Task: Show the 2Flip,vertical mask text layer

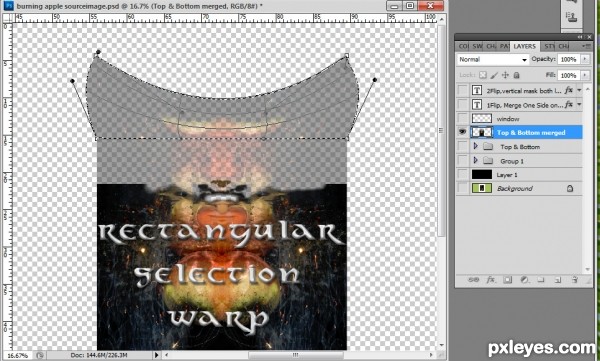Action: click(462, 90)
